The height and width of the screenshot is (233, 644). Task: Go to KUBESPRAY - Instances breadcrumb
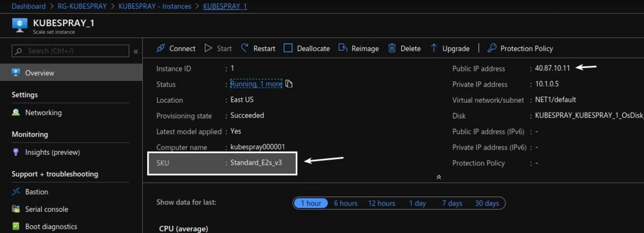click(x=155, y=6)
